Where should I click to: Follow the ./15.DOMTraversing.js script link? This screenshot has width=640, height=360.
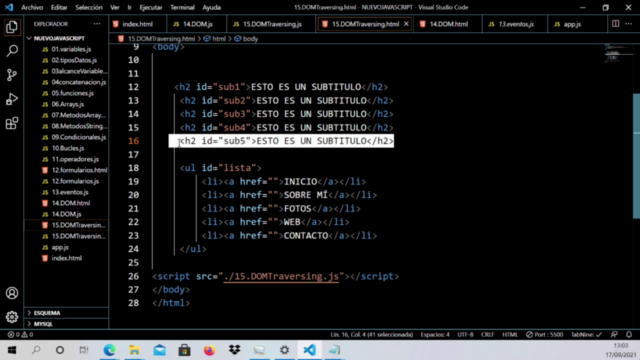tap(281, 276)
